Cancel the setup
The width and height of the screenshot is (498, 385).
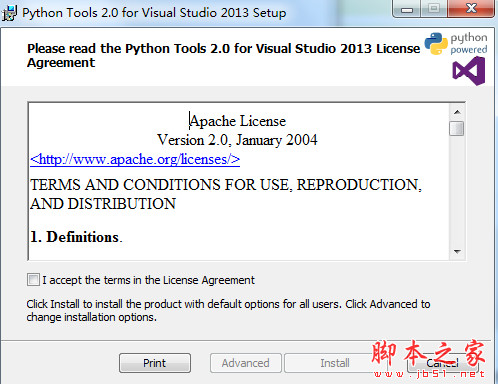443,363
